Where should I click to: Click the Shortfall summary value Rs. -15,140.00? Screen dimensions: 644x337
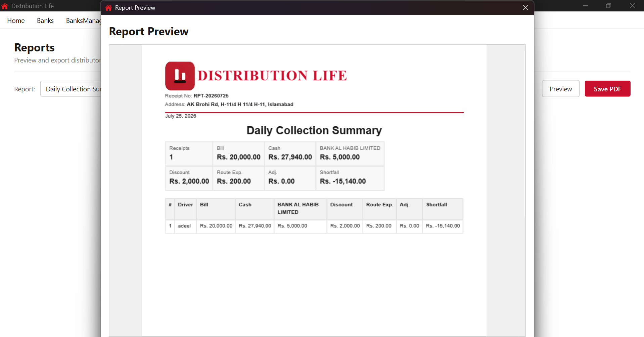pyautogui.click(x=343, y=181)
